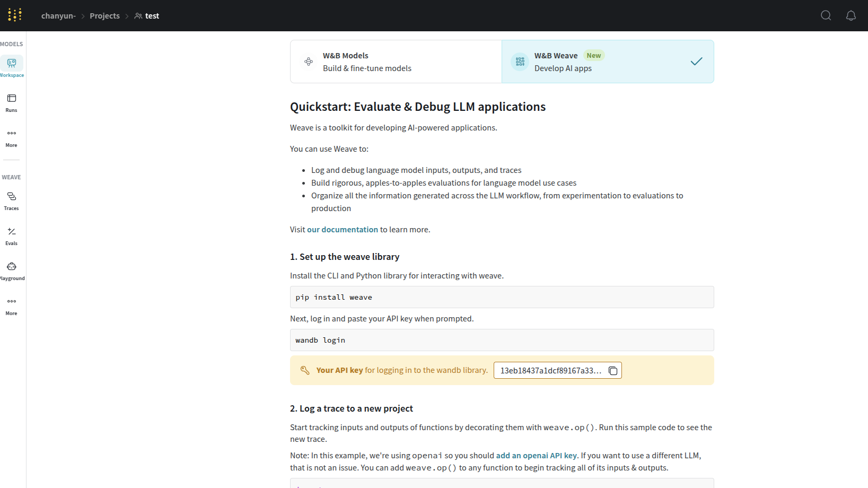868x488 pixels.
Task: Click the Quickstart heading
Action: (x=418, y=107)
